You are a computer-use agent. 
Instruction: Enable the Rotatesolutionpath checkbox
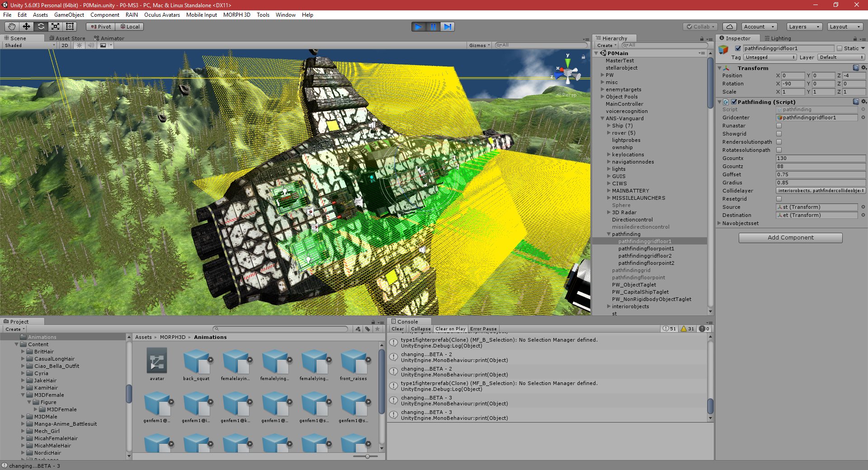pyautogui.click(x=779, y=150)
